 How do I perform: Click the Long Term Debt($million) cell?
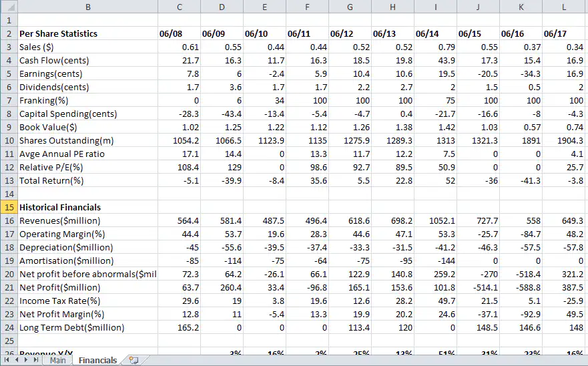click(x=72, y=327)
